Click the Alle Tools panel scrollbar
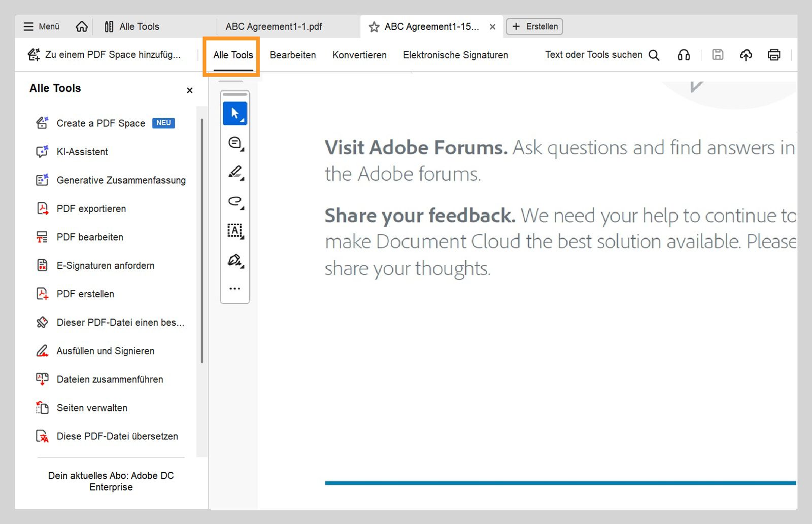The image size is (812, 524). (202, 241)
